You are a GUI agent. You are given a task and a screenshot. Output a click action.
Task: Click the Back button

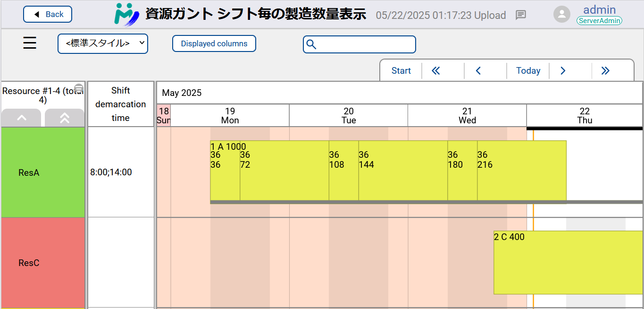coord(48,14)
